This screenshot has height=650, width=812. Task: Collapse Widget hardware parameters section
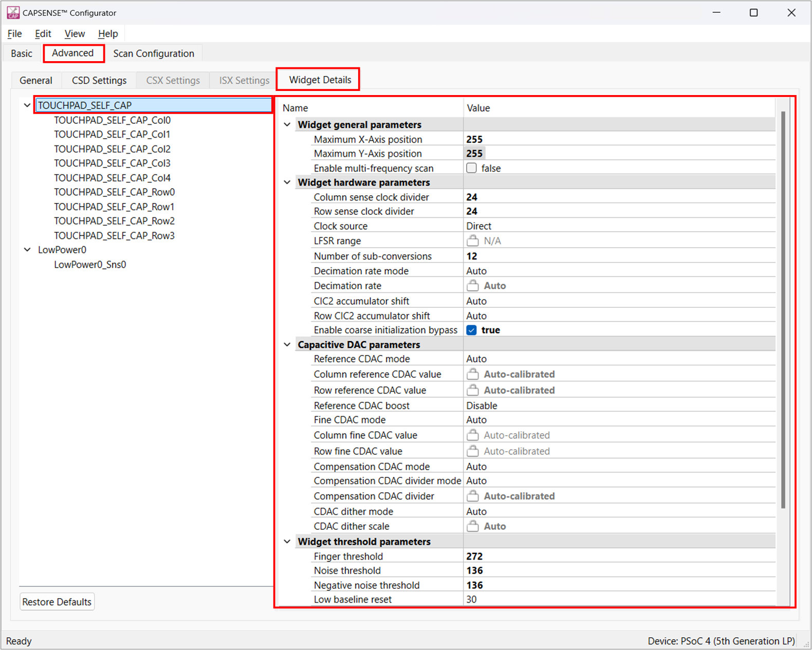[287, 182]
